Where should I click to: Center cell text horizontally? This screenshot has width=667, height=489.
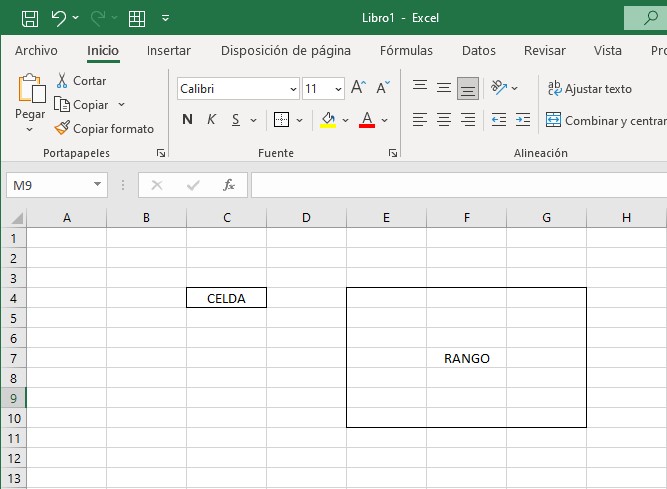pyautogui.click(x=444, y=120)
